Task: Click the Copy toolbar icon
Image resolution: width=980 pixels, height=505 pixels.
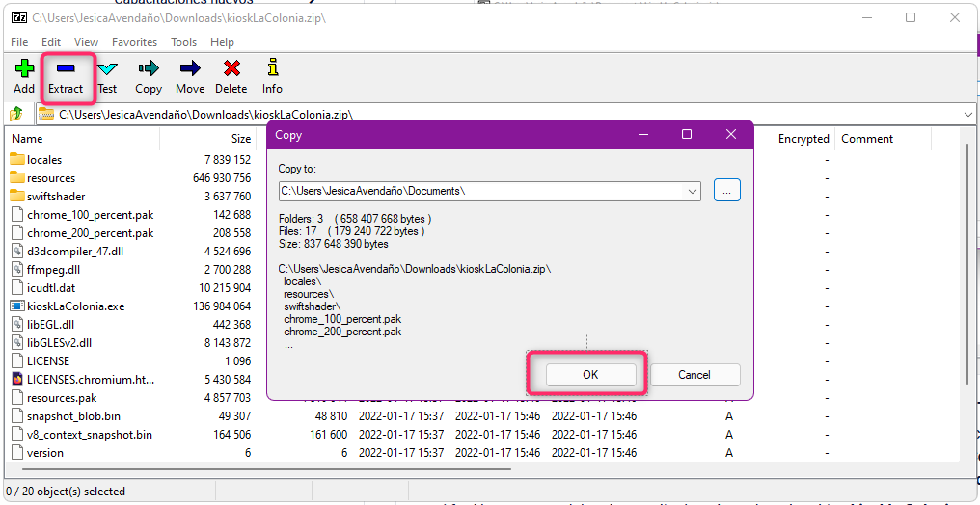Action: (x=149, y=69)
